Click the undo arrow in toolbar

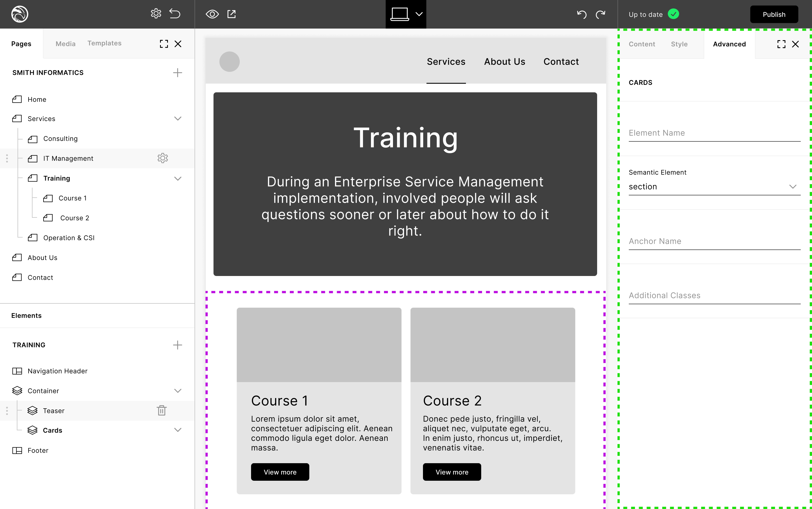pyautogui.click(x=582, y=14)
